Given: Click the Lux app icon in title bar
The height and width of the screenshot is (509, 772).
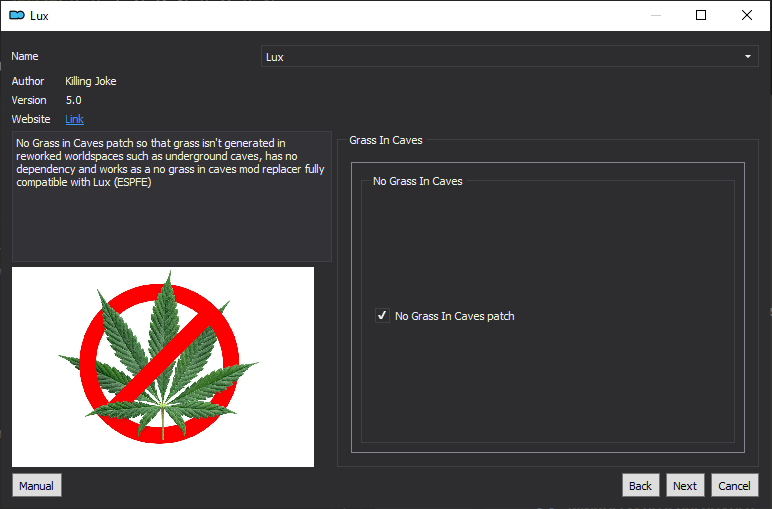Looking at the screenshot, I should (x=17, y=16).
